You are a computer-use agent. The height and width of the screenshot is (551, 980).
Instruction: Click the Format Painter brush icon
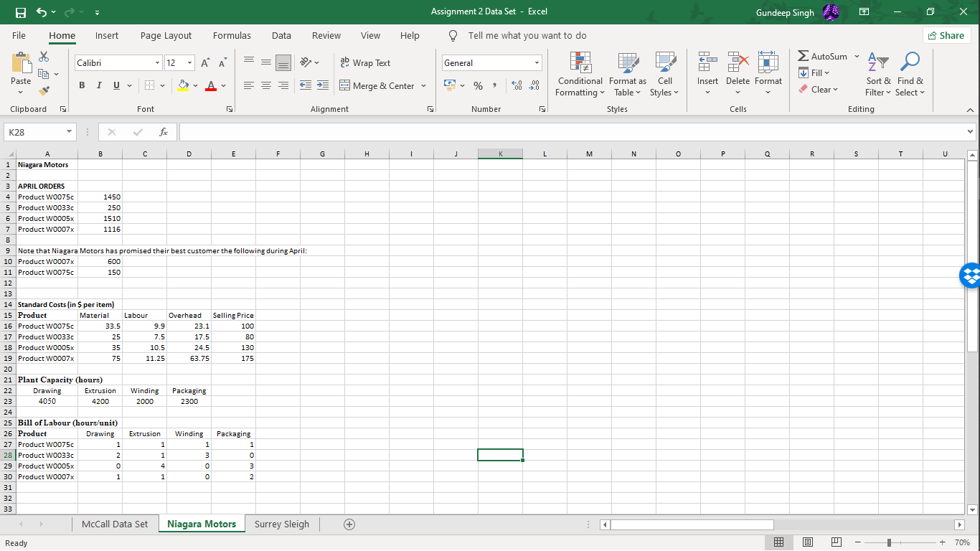coord(44,90)
